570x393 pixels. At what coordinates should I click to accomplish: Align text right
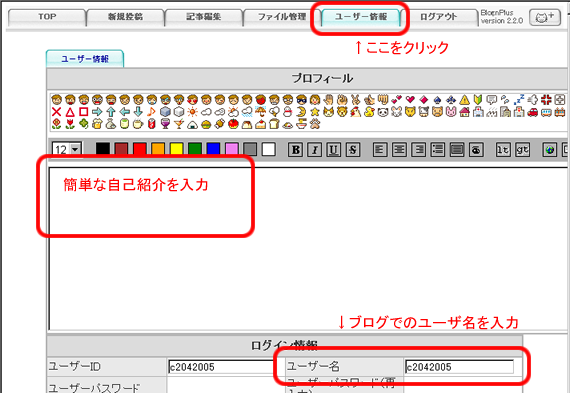pos(419,149)
